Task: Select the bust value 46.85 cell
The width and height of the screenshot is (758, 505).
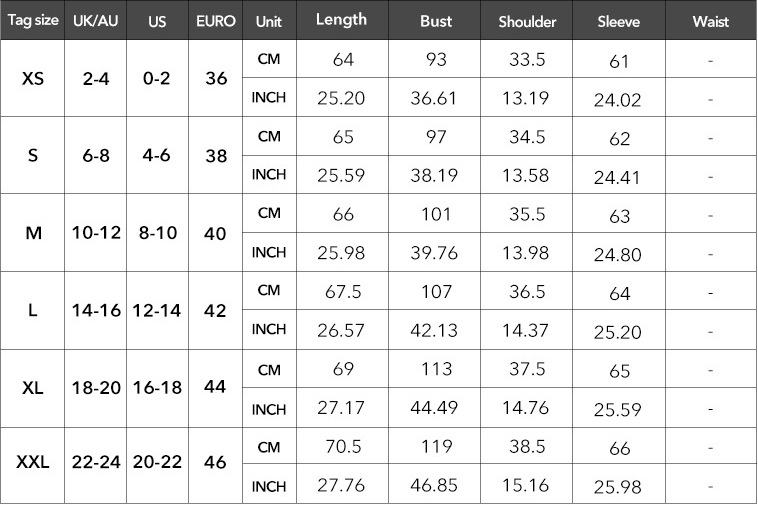Action: [x=436, y=485]
